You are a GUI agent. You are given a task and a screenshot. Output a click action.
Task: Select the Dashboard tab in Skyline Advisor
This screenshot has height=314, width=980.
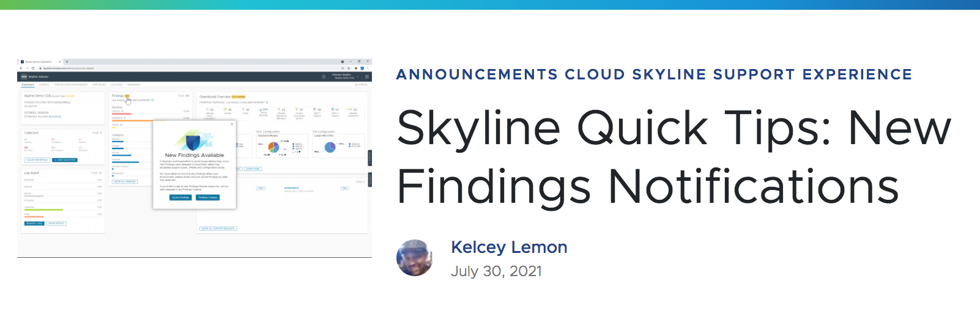click(28, 84)
